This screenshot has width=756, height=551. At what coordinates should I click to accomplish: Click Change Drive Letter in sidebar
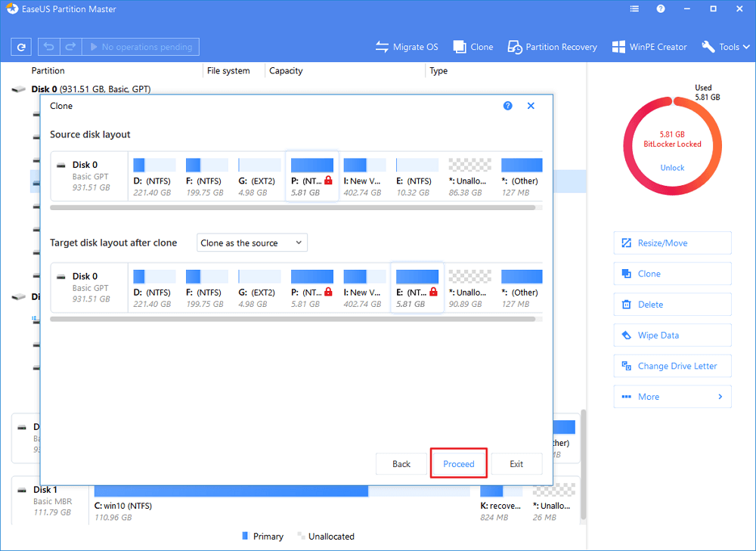click(672, 366)
